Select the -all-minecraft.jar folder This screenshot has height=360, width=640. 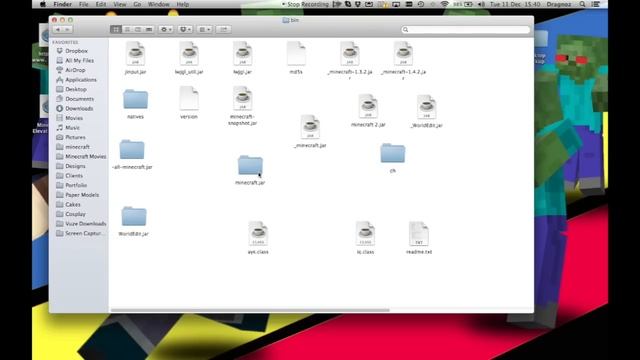[132, 150]
